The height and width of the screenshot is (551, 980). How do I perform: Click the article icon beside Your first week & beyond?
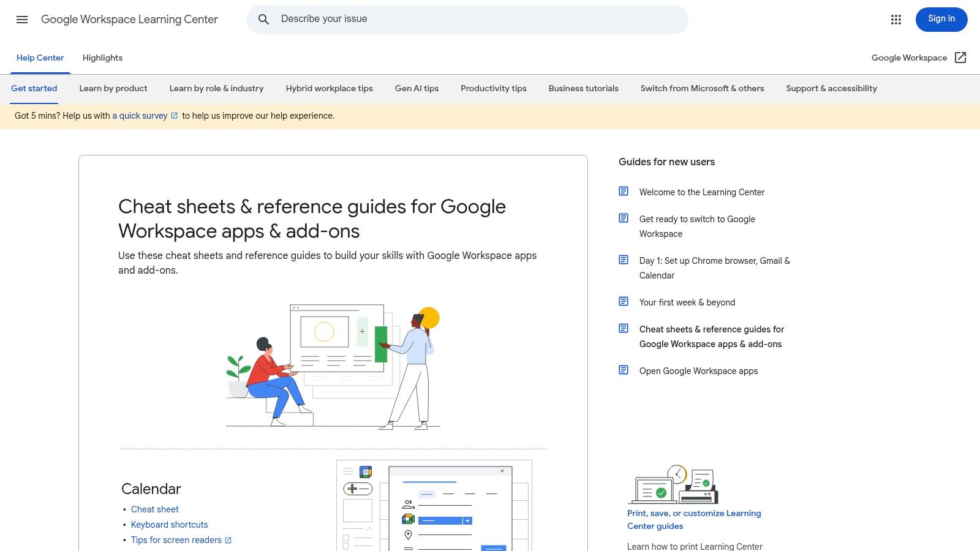click(623, 301)
